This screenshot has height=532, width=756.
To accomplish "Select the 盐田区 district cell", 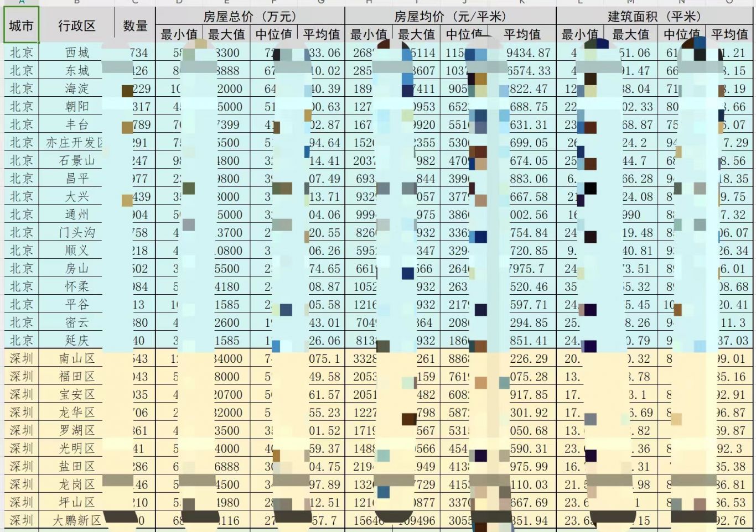I will click(77, 466).
